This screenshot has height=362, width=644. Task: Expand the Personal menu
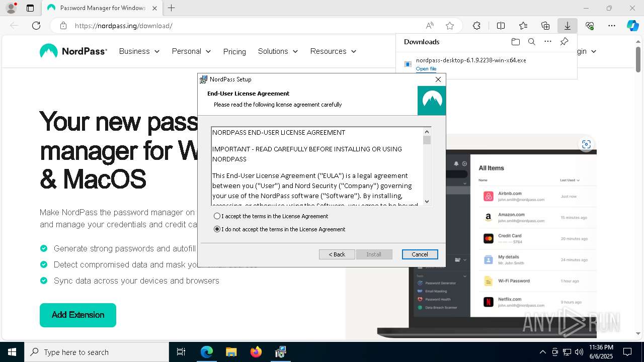pyautogui.click(x=191, y=51)
